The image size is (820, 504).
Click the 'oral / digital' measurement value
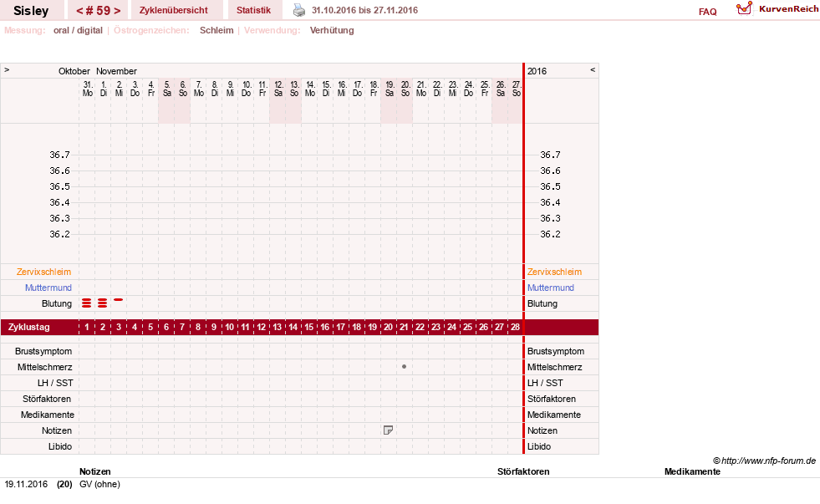78,30
